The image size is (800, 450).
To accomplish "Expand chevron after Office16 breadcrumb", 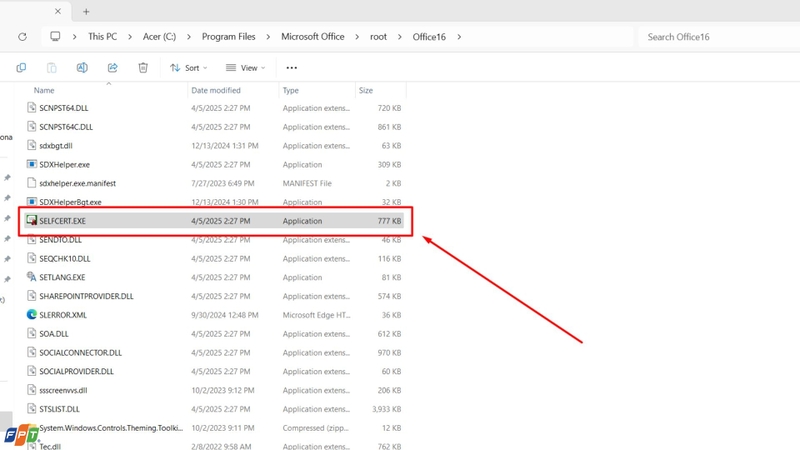I will coord(459,37).
